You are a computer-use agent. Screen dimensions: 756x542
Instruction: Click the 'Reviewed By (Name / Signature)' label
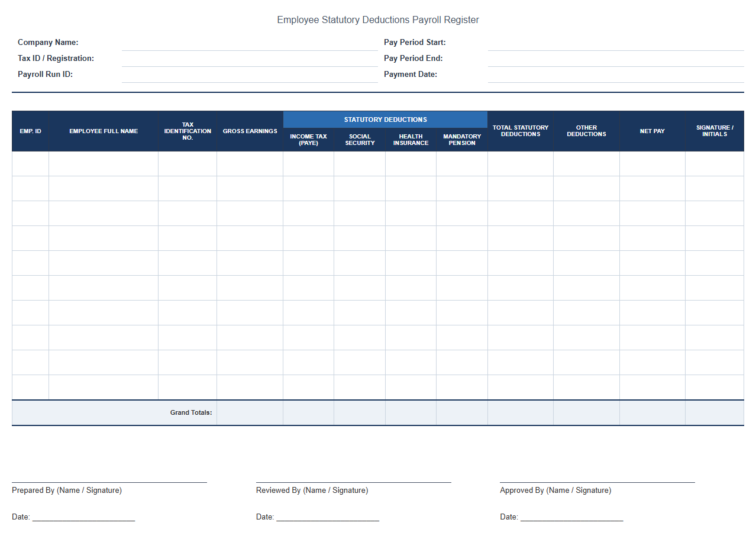[312, 491]
